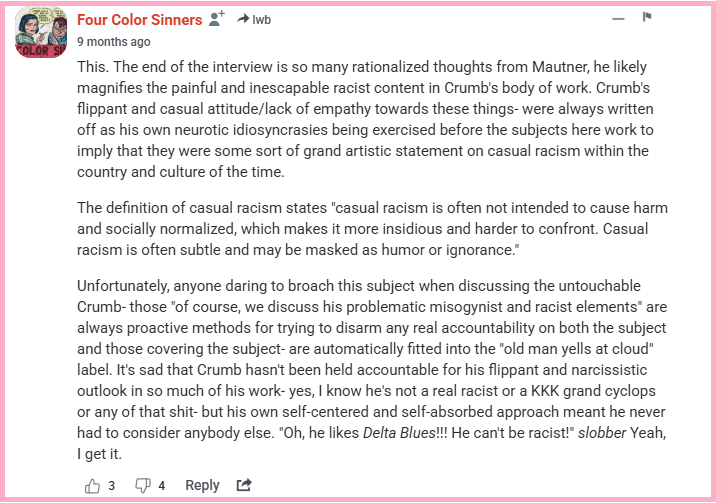This screenshot has height=503, width=716.
Task: Click the Four Color Sinners avatar
Action: pyautogui.click(x=41, y=34)
